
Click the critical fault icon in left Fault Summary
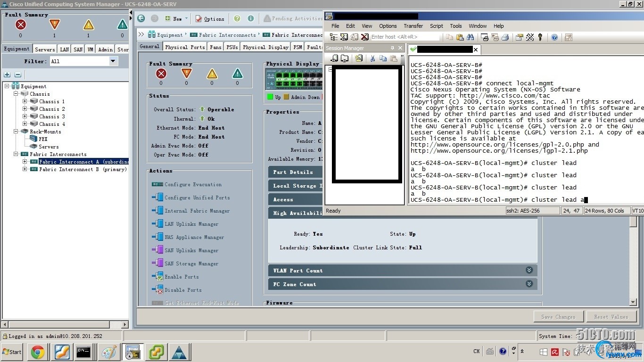pyautogui.click(x=20, y=25)
